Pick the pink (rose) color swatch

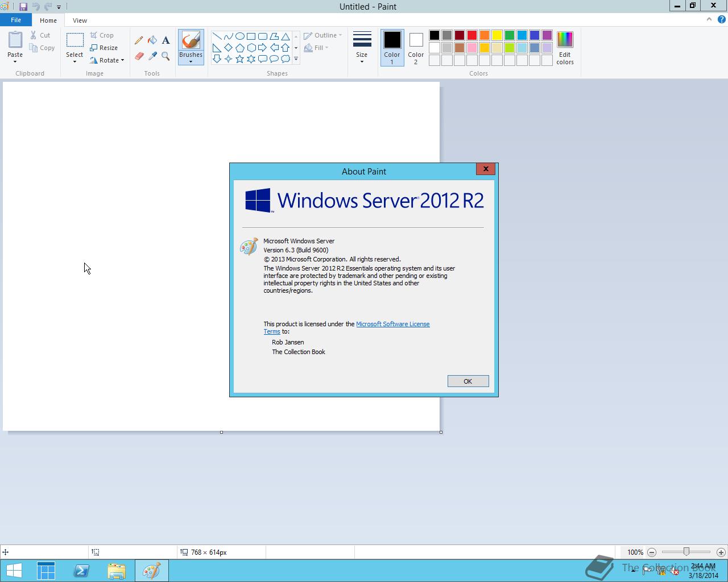(x=472, y=48)
